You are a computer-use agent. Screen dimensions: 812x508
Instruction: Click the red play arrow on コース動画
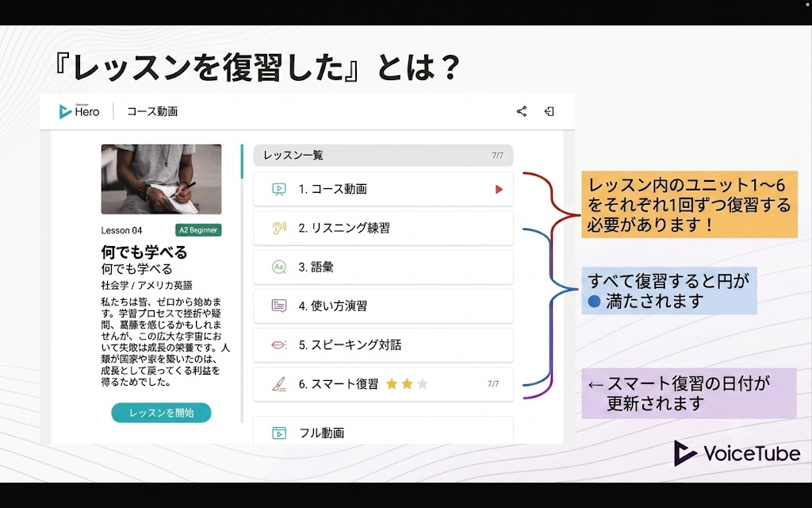pyautogui.click(x=499, y=189)
